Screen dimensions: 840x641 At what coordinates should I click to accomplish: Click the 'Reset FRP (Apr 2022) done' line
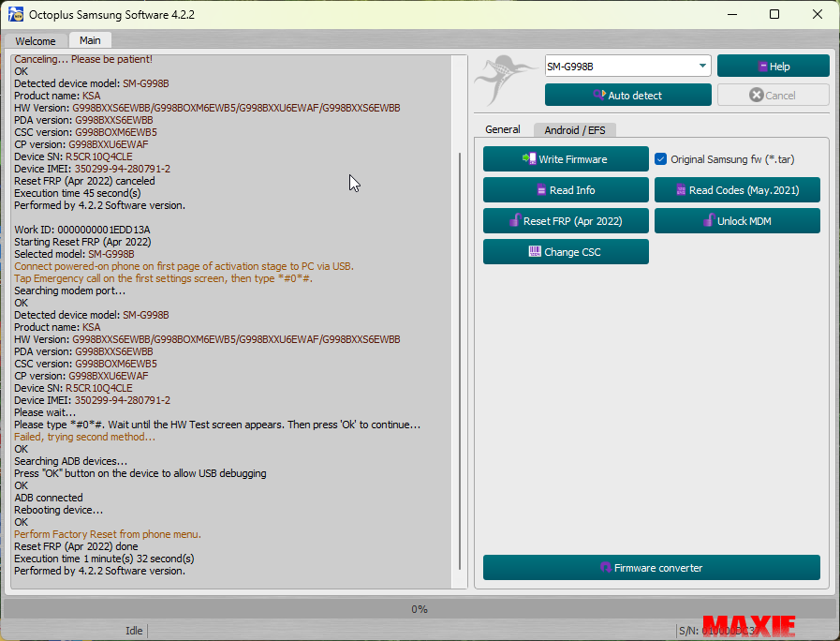(x=76, y=546)
